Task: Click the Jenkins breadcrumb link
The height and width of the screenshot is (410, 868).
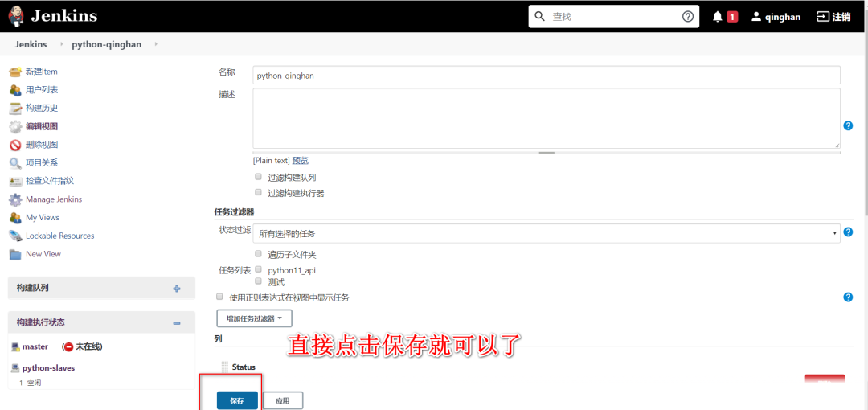Action: [x=31, y=44]
